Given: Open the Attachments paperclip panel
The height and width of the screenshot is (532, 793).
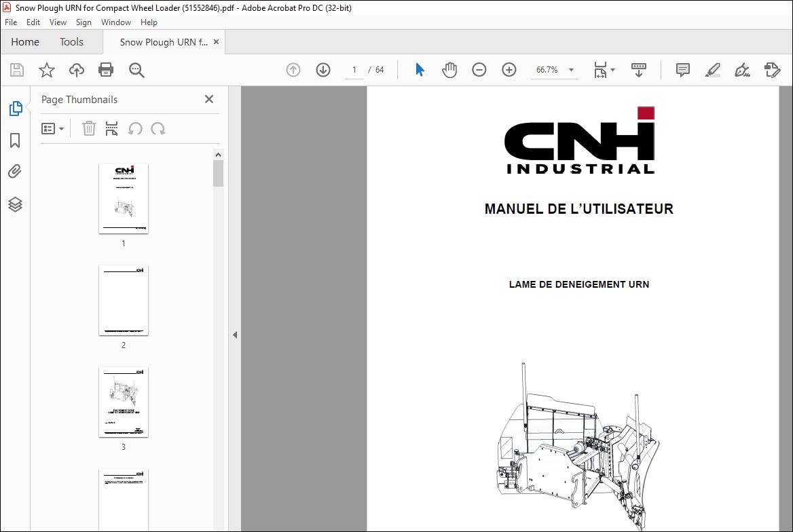Looking at the screenshot, I should (15, 172).
